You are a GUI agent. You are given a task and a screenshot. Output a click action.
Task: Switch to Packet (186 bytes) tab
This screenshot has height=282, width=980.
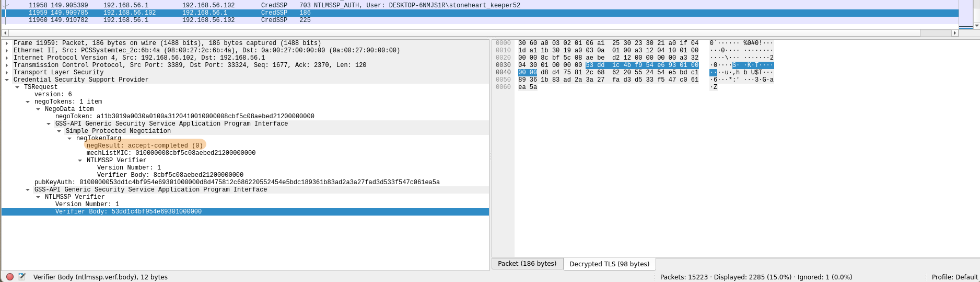(527, 264)
